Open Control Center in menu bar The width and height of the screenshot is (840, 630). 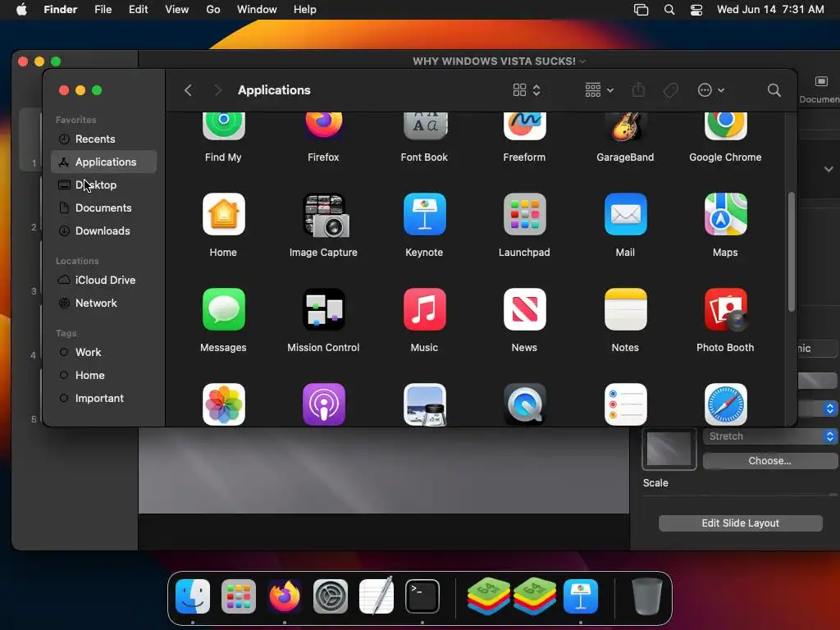click(x=696, y=10)
